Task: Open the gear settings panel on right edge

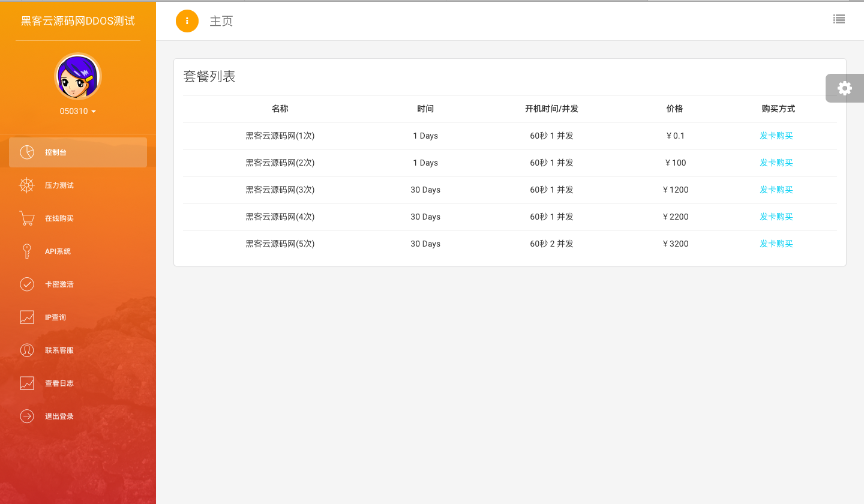Action: coord(844,88)
